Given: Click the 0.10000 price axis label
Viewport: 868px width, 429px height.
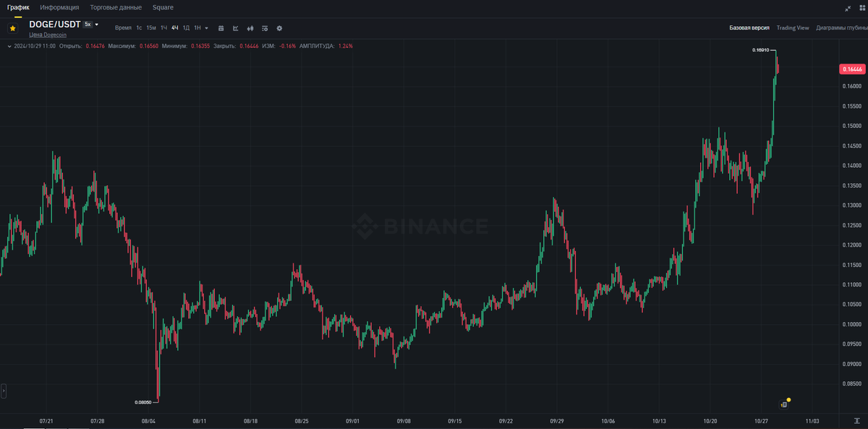Looking at the screenshot, I should (x=852, y=324).
